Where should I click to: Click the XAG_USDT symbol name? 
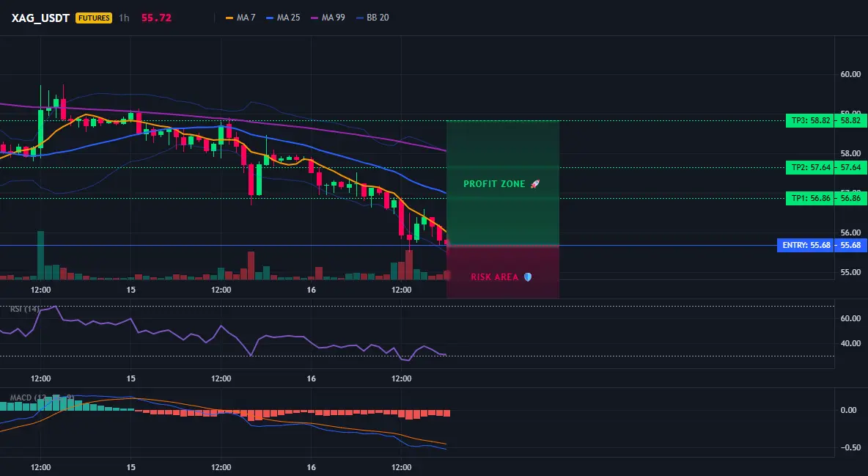pyautogui.click(x=40, y=18)
